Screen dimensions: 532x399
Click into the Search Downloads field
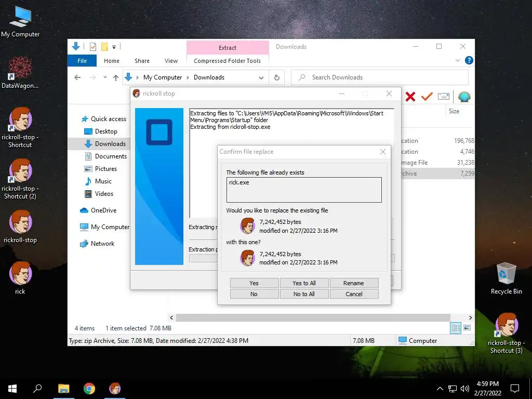click(380, 77)
